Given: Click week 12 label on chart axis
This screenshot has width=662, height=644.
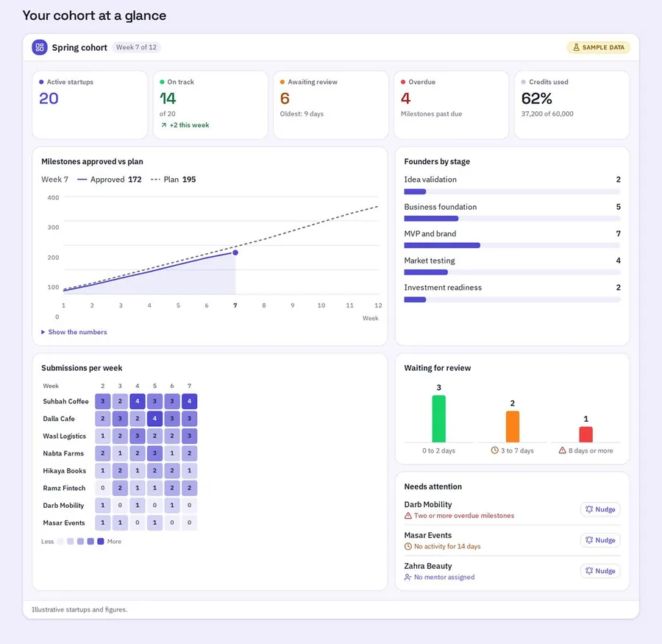Looking at the screenshot, I should [x=378, y=305].
